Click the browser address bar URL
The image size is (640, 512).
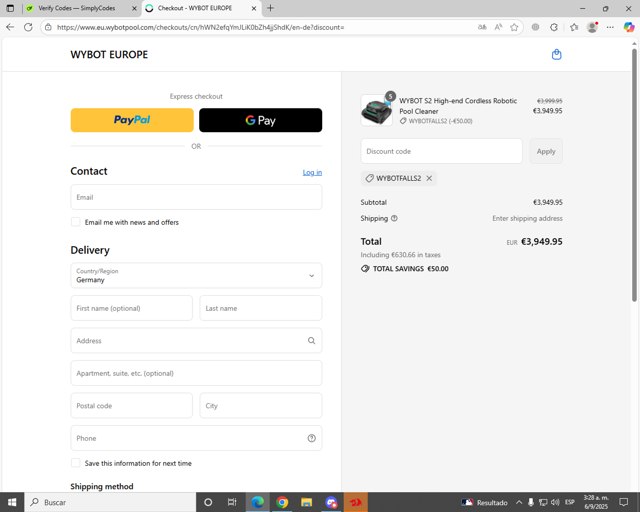coord(200,27)
